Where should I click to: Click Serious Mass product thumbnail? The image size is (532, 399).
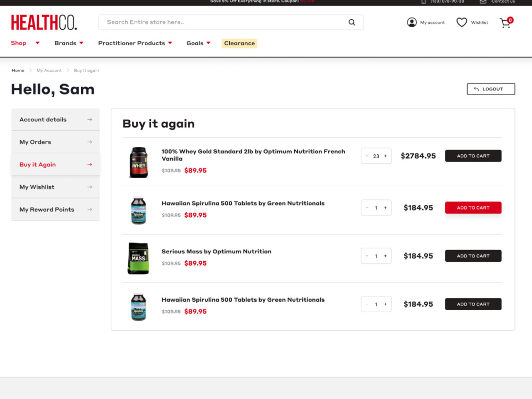click(x=138, y=258)
